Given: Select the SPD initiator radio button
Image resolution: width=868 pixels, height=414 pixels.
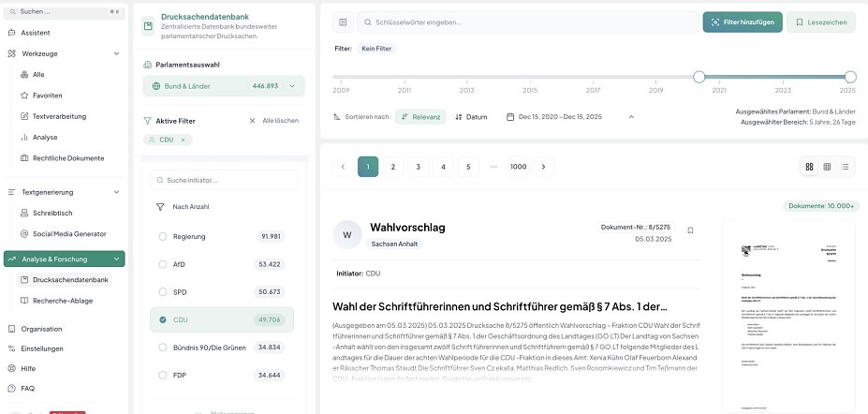Looking at the screenshot, I should (x=163, y=292).
